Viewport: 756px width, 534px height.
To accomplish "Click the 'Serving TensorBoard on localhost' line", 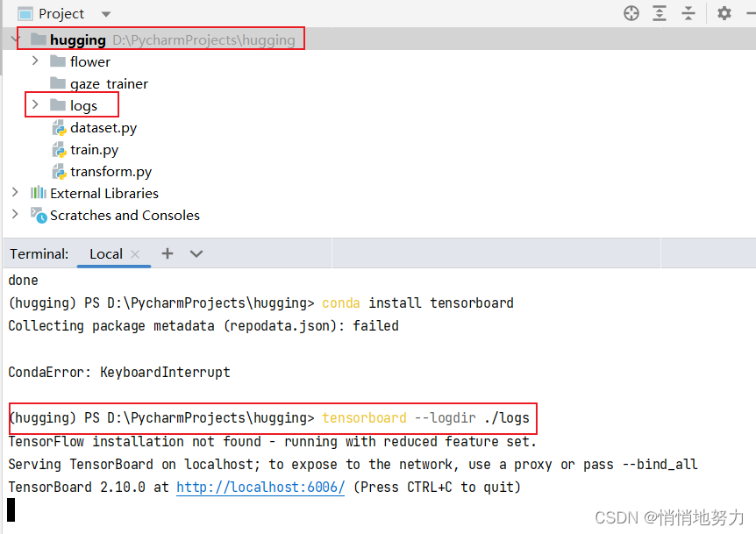I will pos(353,465).
